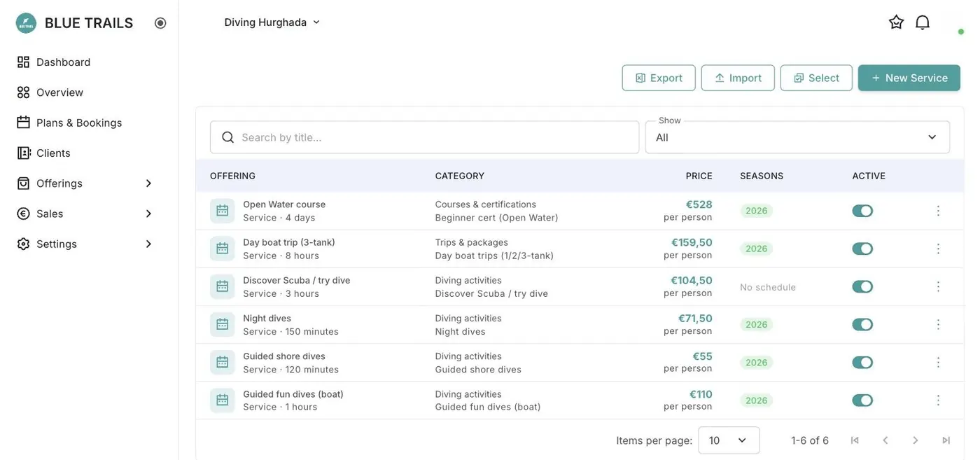Viewport: 980px width, 460px height.
Task: Open more options for Discover Scuba row
Action: point(938,286)
